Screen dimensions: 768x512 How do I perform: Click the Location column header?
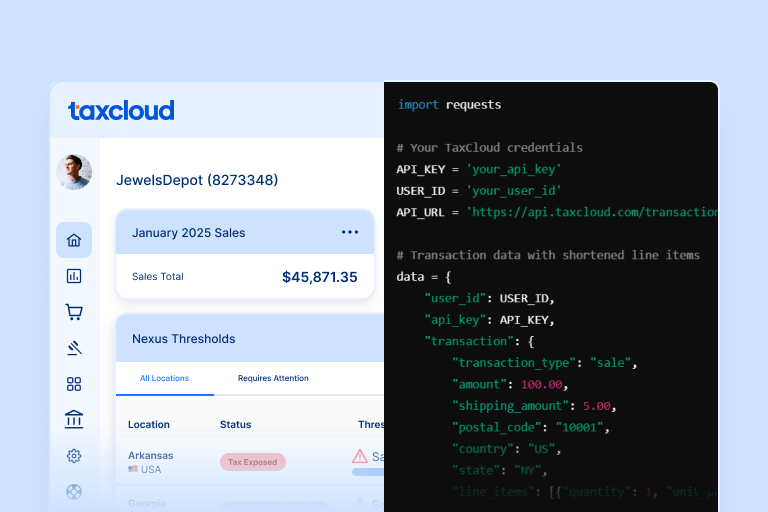(x=149, y=425)
